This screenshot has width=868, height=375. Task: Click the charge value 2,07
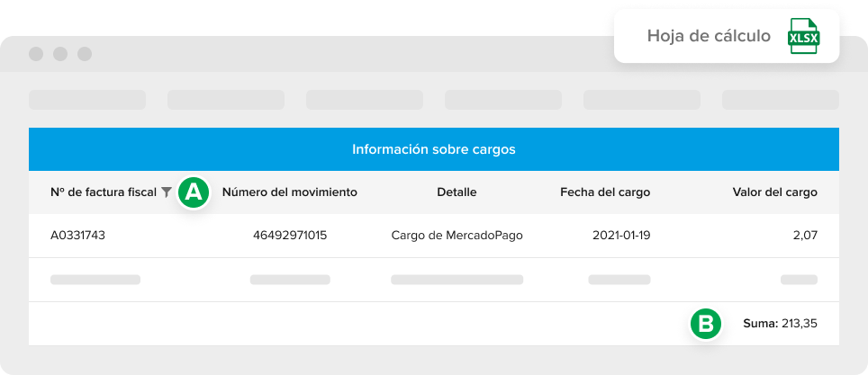(x=806, y=236)
